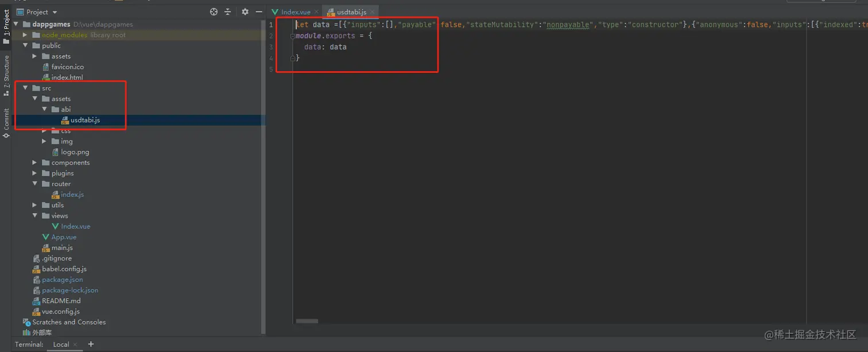The image size is (868, 352).
Task: Open router index.js file
Action: tap(72, 195)
